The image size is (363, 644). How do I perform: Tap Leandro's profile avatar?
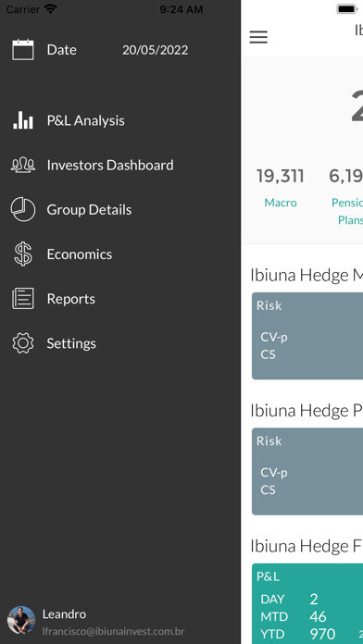(21, 620)
